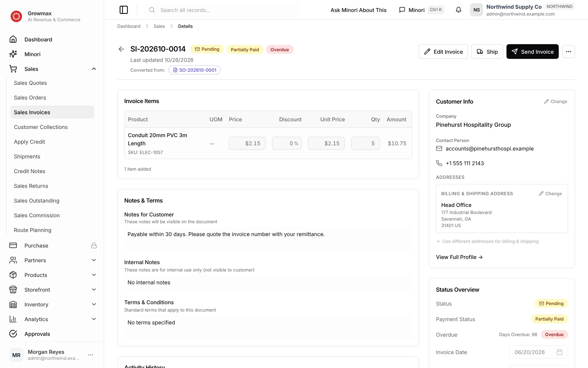The height and width of the screenshot is (368, 588).
Task: Expand the Inventory menu
Action: pos(94,304)
